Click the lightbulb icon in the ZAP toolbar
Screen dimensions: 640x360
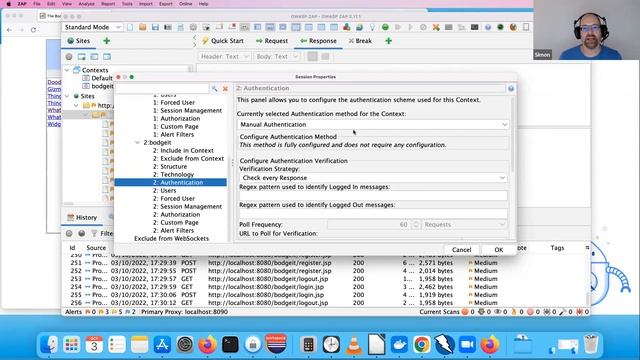pyautogui.click(x=372, y=27)
